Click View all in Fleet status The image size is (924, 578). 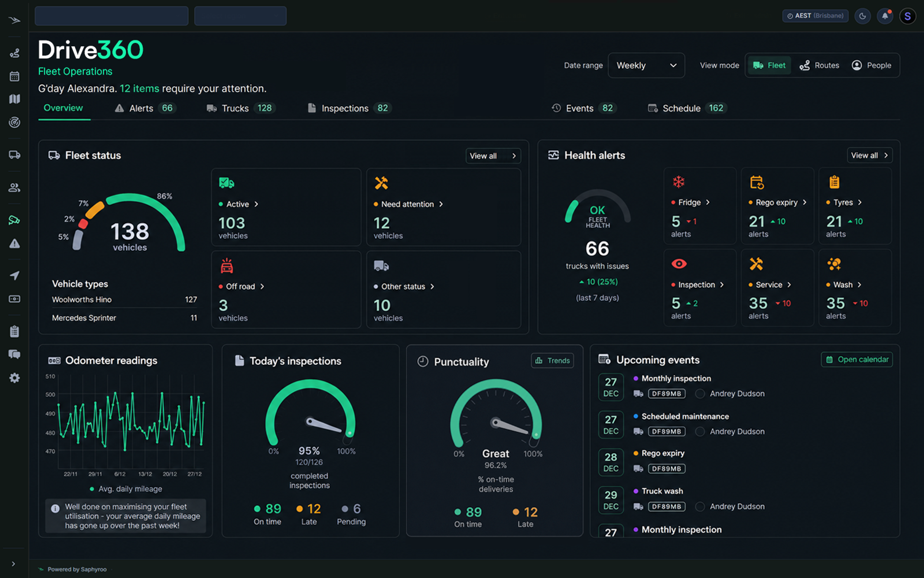tap(493, 156)
